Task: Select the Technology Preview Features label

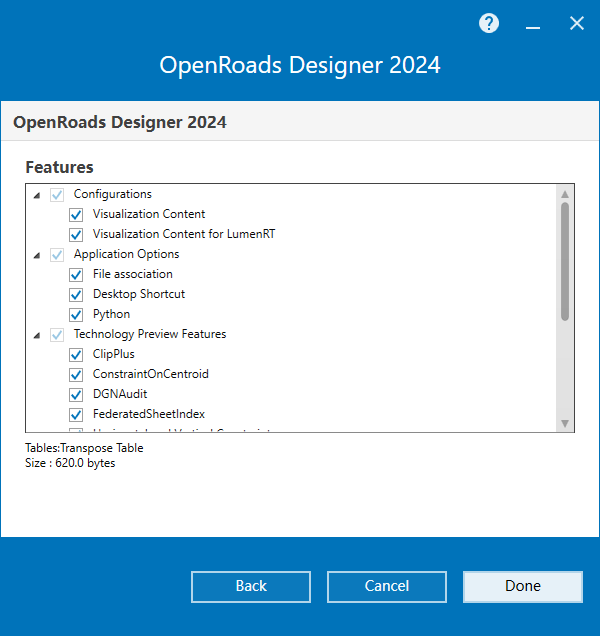Action: click(150, 334)
